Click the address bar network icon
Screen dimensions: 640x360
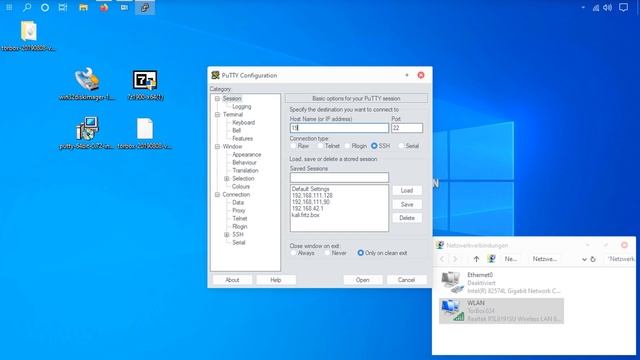pyautogui.click(x=491, y=259)
